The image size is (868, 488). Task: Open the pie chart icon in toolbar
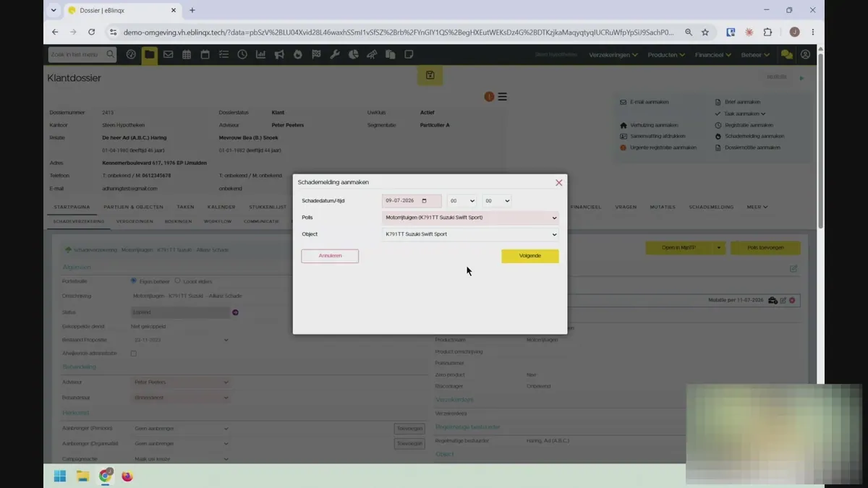(x=354, y=54)
